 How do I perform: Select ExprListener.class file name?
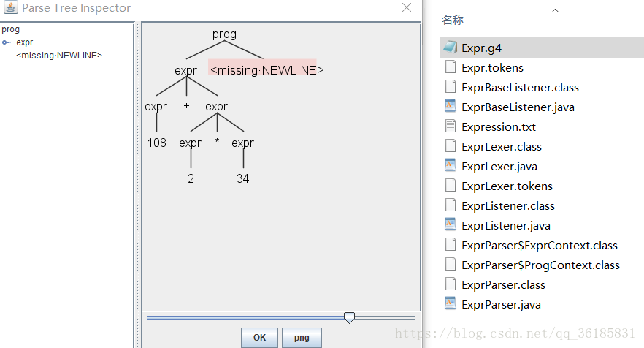click(508, 206)
